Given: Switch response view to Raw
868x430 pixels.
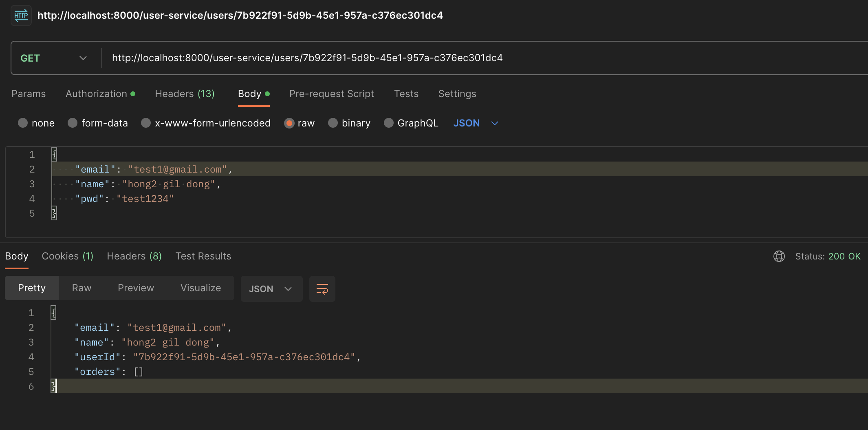Looking at the screenshot, I should (x=81, y=288).
